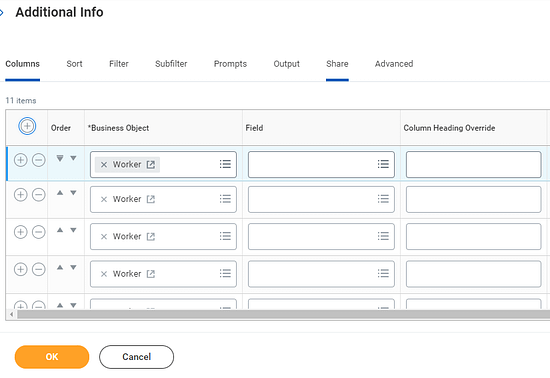Move the third row up
Screen dimensions: 550x378
[x=60, y=230]
